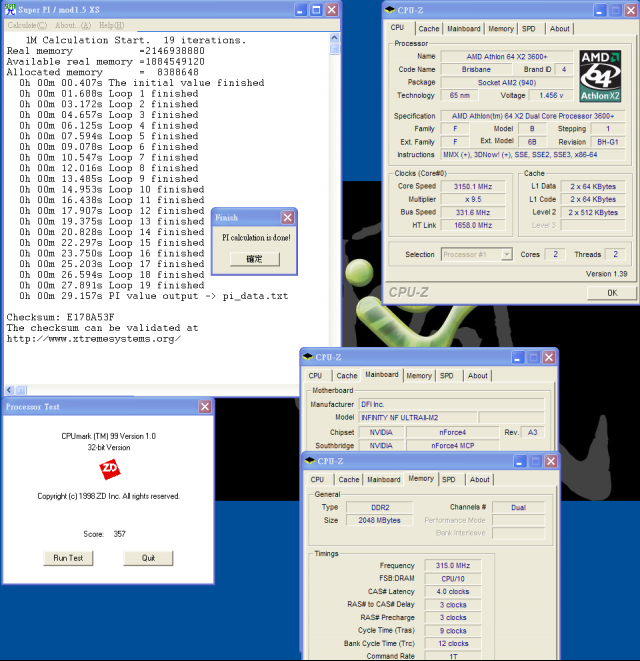
Task: Click the memory Frequency 315.0 MHz field
Action: (x=453, y=565)
